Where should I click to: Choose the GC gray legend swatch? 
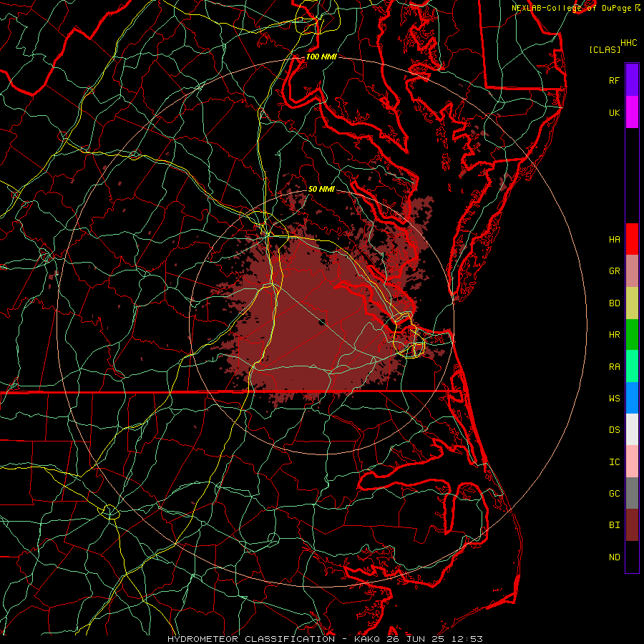tap(632, 493)
